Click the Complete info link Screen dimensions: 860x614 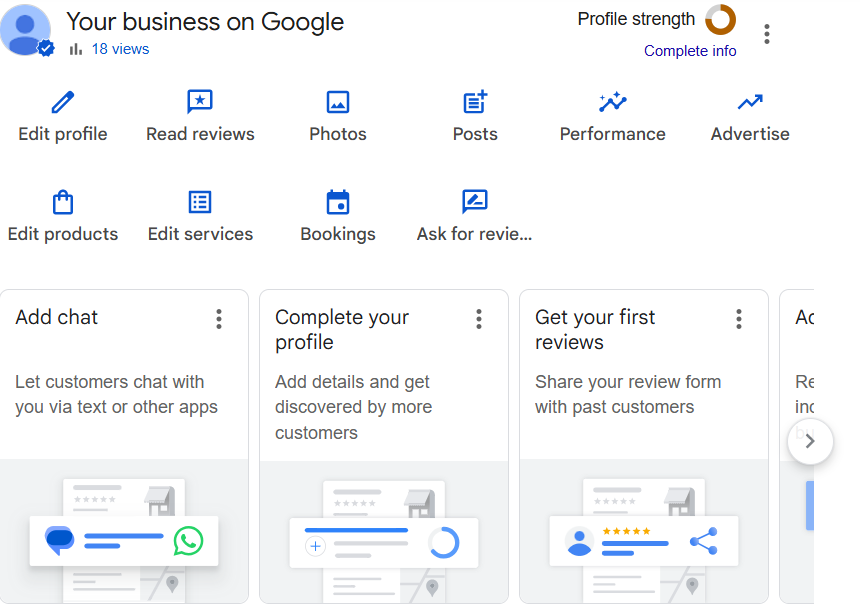(690, 51)
